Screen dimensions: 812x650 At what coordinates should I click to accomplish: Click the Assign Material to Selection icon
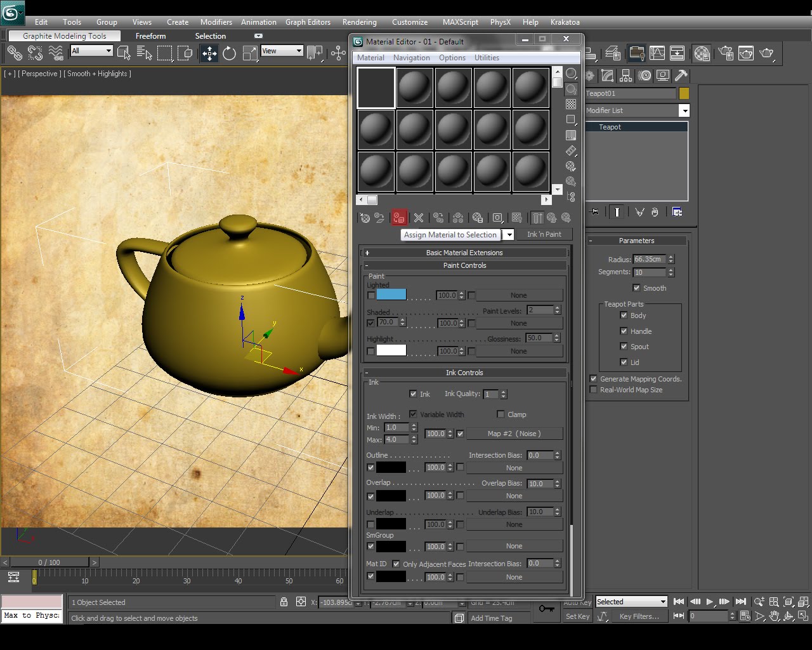click(399, 218)
